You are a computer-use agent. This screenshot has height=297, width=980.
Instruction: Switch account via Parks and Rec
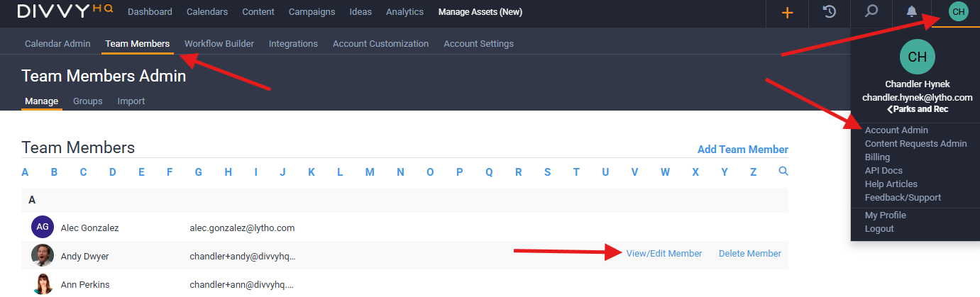[x=917, y=109]
